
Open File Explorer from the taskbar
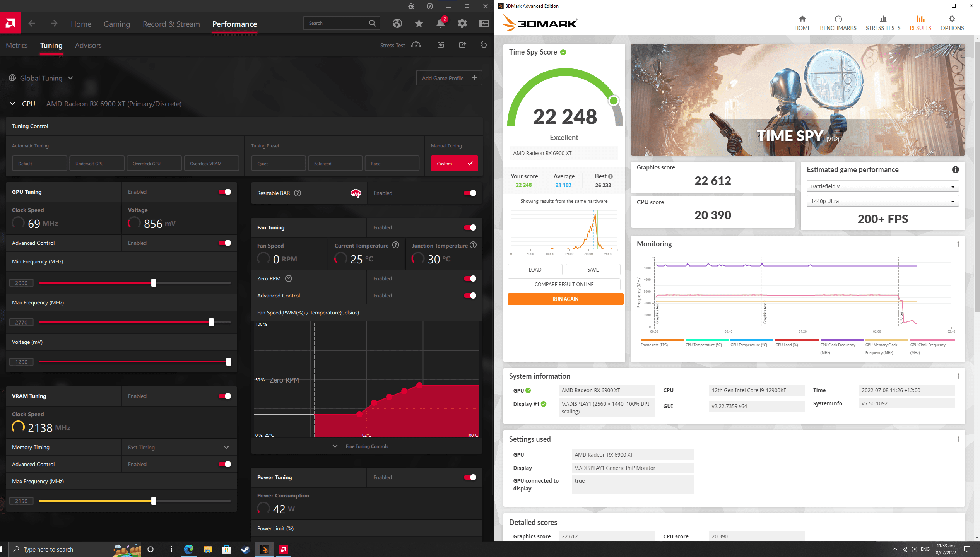point(208,549)
